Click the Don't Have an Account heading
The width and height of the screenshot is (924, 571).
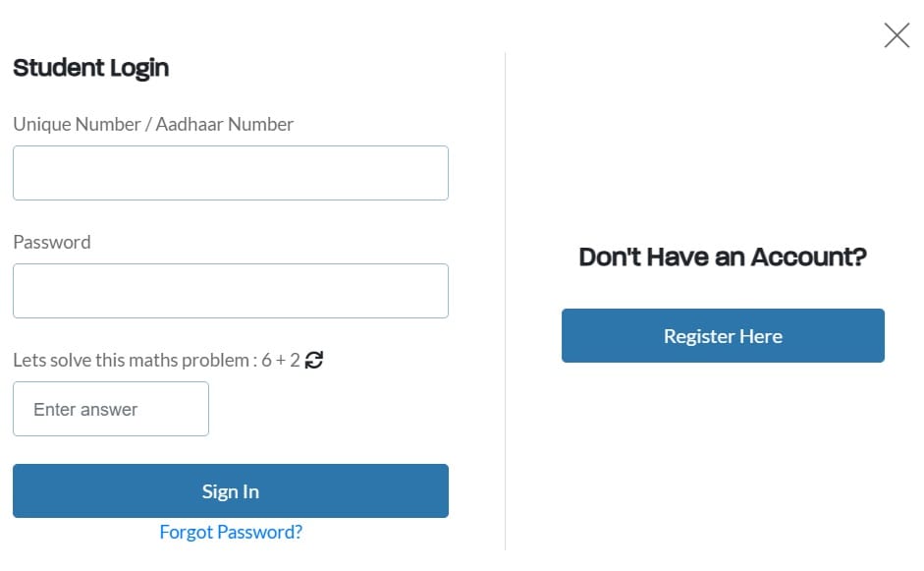(x=722, y=257)
